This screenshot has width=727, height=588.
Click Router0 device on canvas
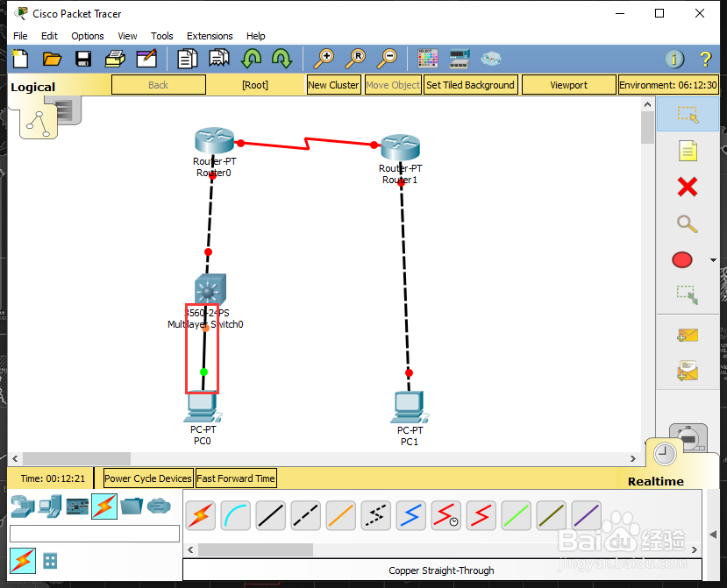tap(214, 140)
